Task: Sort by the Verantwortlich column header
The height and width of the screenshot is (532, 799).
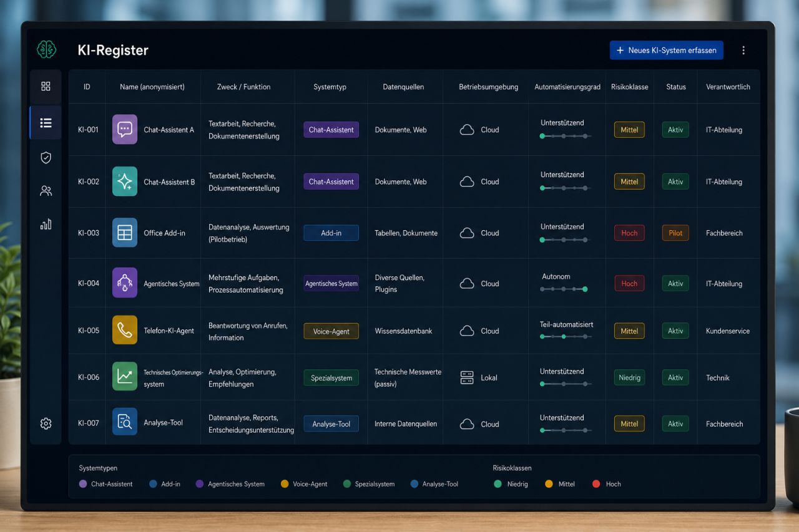Action: pos(728,87)
